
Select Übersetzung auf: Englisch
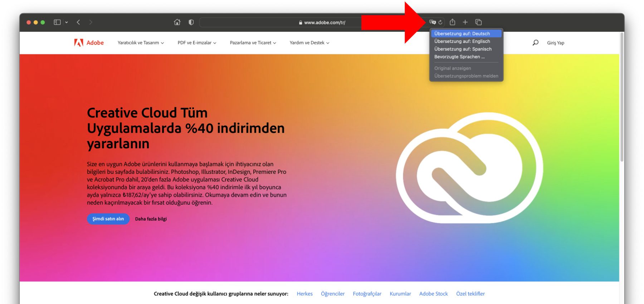[466, 41]
